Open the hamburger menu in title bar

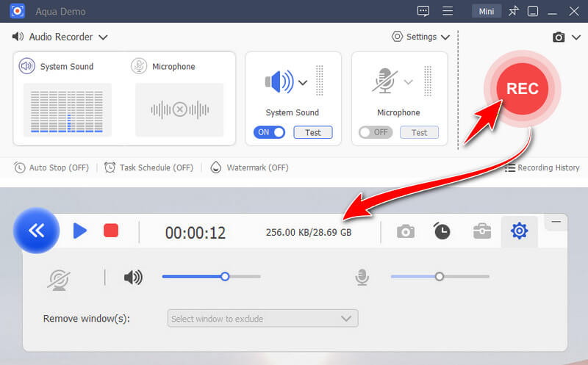point(448,11)
